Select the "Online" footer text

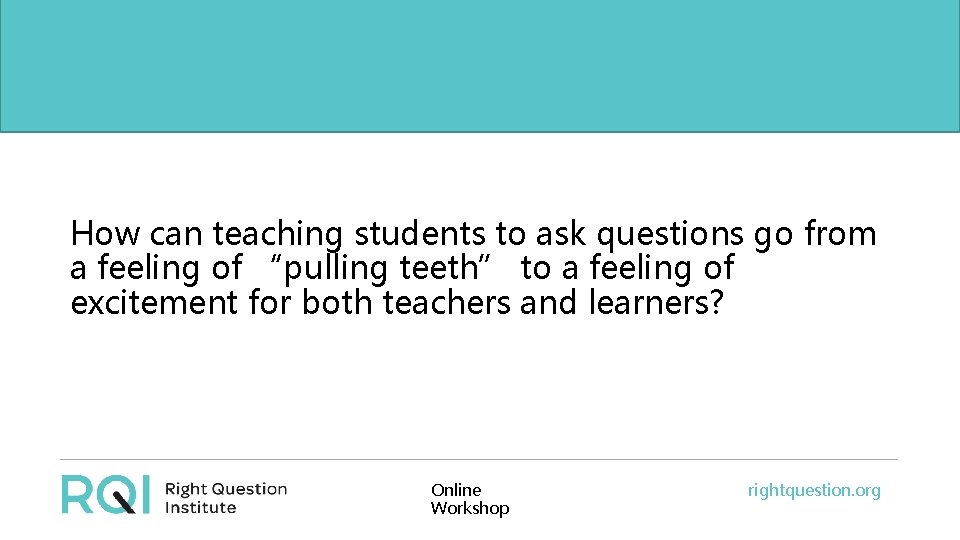click(x=456, y=490)
